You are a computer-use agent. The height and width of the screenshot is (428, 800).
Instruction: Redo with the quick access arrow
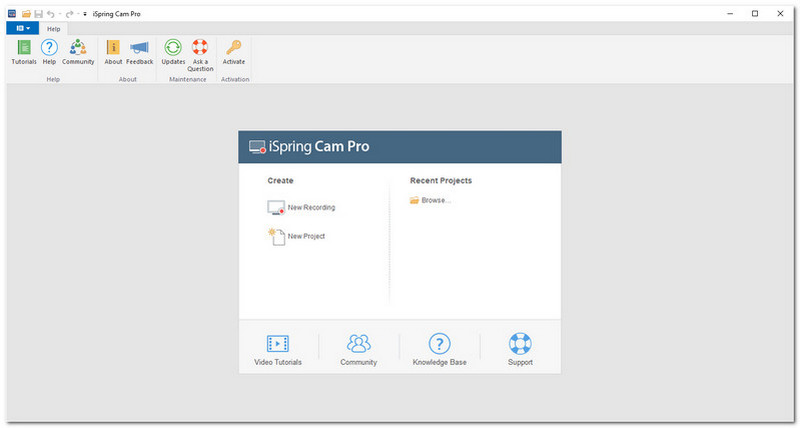[69, 14]
